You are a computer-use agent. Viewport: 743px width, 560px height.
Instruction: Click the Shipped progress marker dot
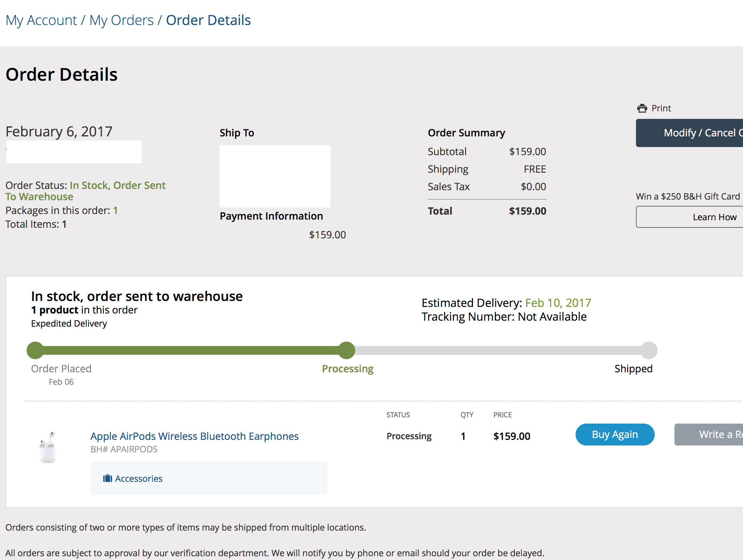tap(648, 350)
